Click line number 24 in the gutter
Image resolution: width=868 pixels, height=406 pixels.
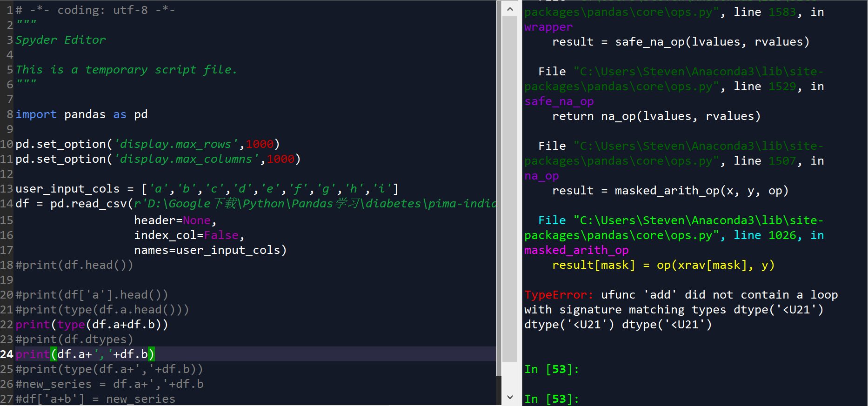pyautogui.click(x=7, y=354)
